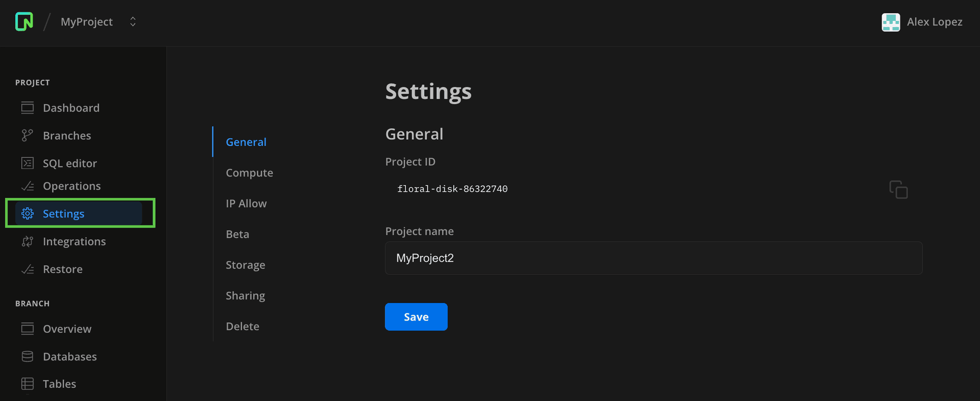The width and height of the screenshot is (980, 401).
Task: Click the Databases cylinder icon
Action: (28, 357)
